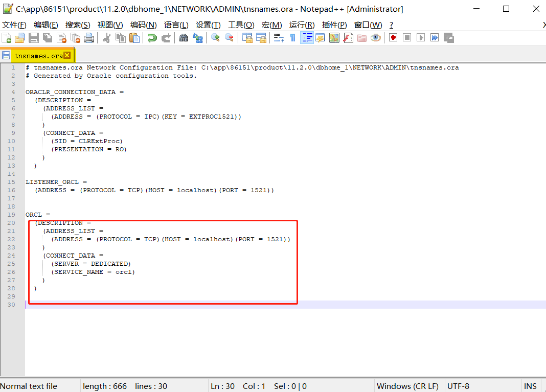Click line number 19 in the margin
The image size is (546, 392).
click(x=11, y=215)
